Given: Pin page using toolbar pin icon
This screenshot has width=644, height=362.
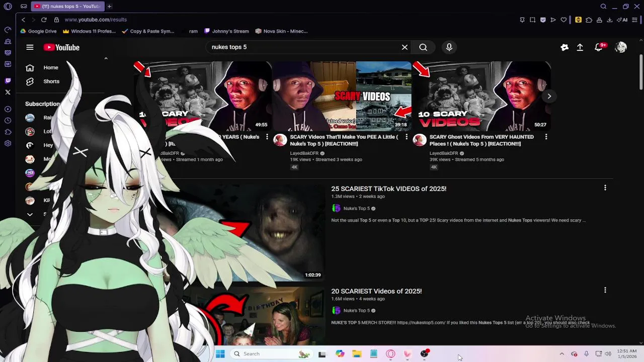Looking at the screenshot, I should pos(522,20).
